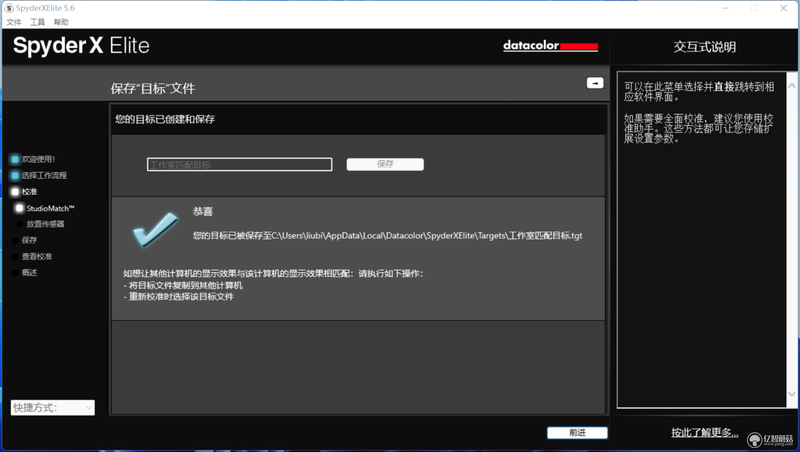800x452 pixels.
Task: Click the 恭喜 heading text
Action: point(203,211)
